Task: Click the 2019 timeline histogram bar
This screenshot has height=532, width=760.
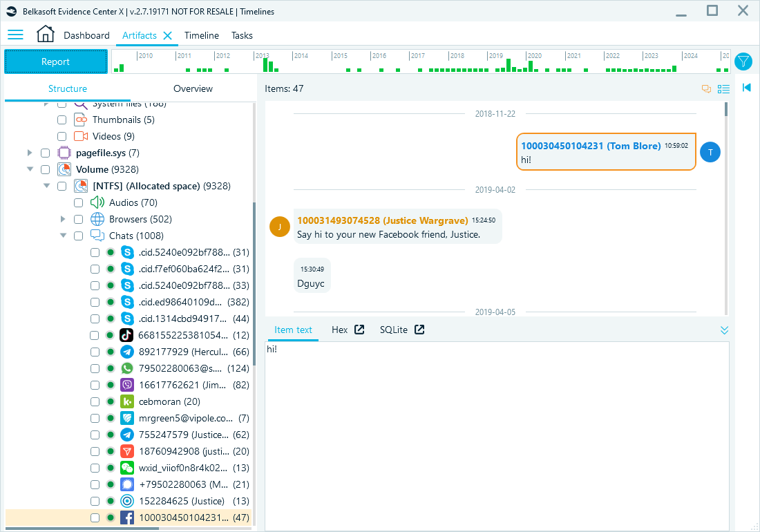Action: pos(509,65)
